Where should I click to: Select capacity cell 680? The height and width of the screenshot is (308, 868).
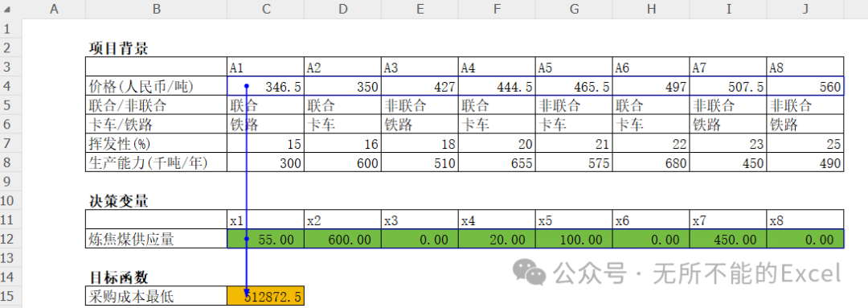click(650, 162)
